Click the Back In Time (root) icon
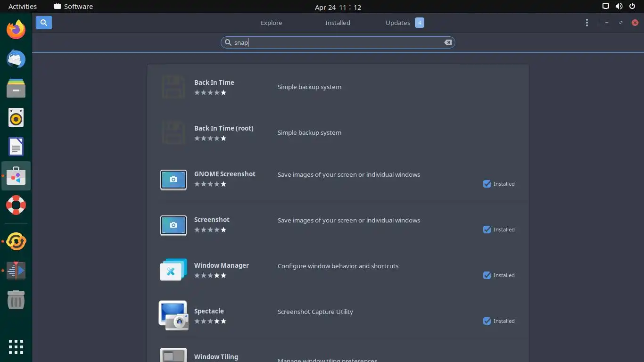 point(173,133)
